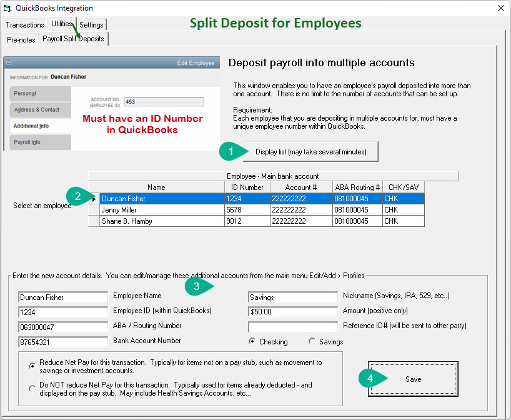The width and height of the screenshot is (511, 420).
Task: Select the Checking account type radio button
Action: (252, 341)
